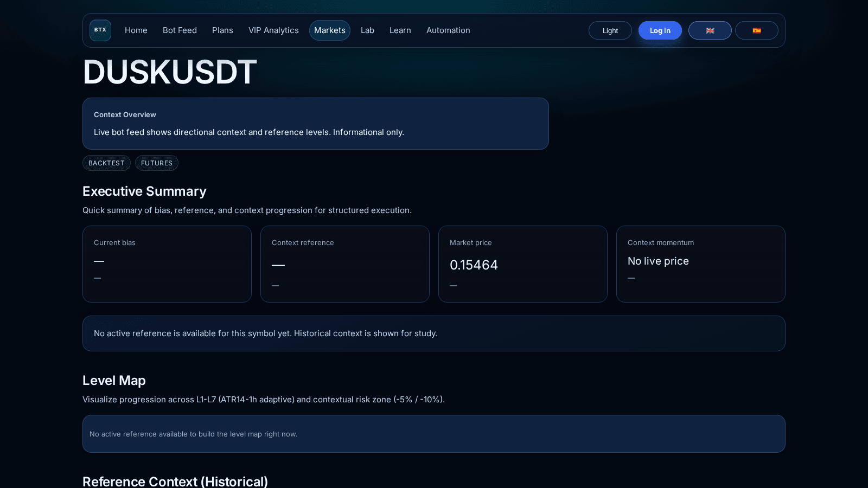This screenshot has height=488, width=868.
Task: Click the Current bias card
Action: 167,264
